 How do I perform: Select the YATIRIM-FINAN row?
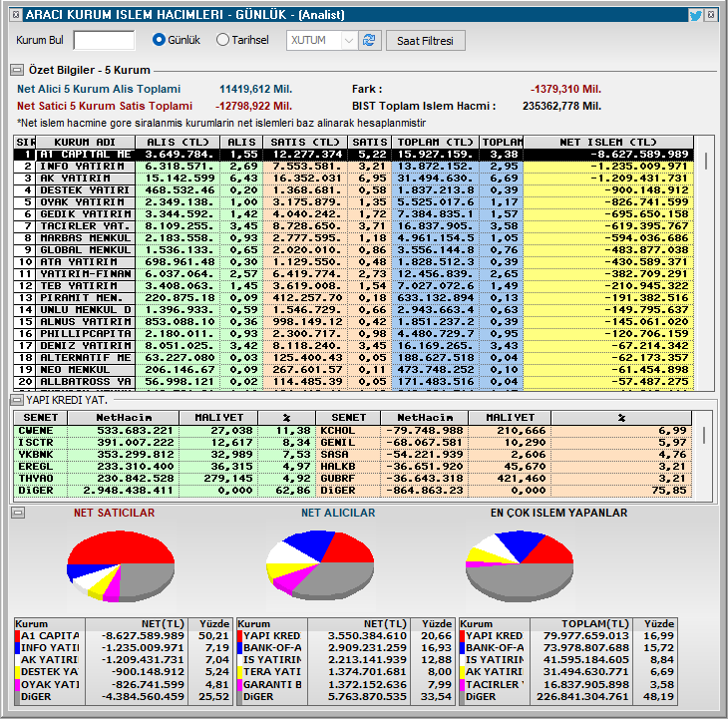(354, 274)
